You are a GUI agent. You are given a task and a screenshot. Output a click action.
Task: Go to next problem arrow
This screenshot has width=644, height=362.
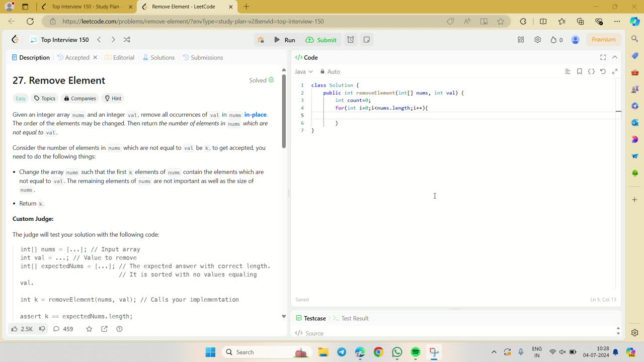tap(113, 40)
